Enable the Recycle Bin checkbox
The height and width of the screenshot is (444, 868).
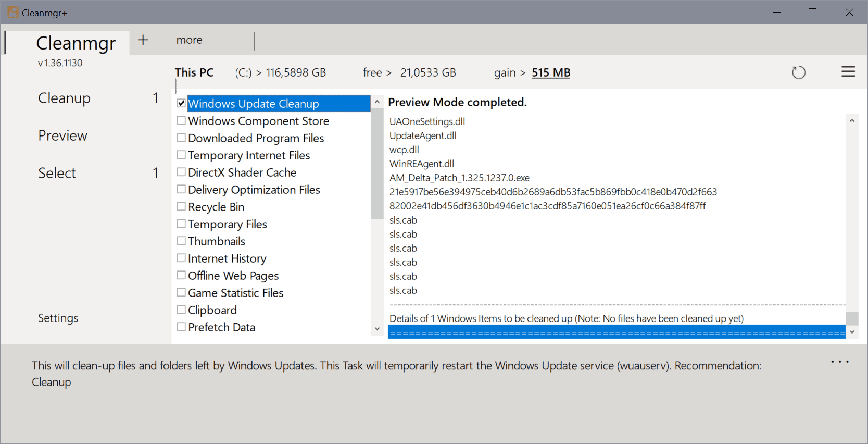(x=181, y=206)
